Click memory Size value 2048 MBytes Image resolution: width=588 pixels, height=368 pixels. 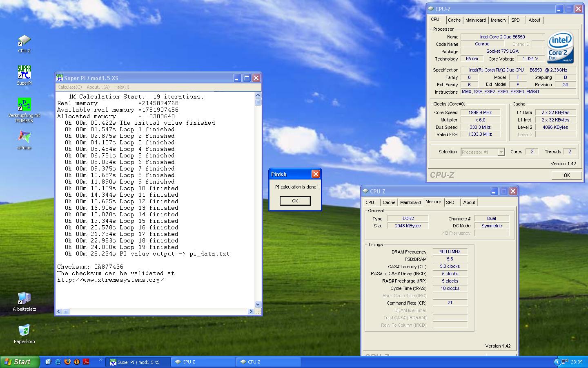click(x=408, y=226)
